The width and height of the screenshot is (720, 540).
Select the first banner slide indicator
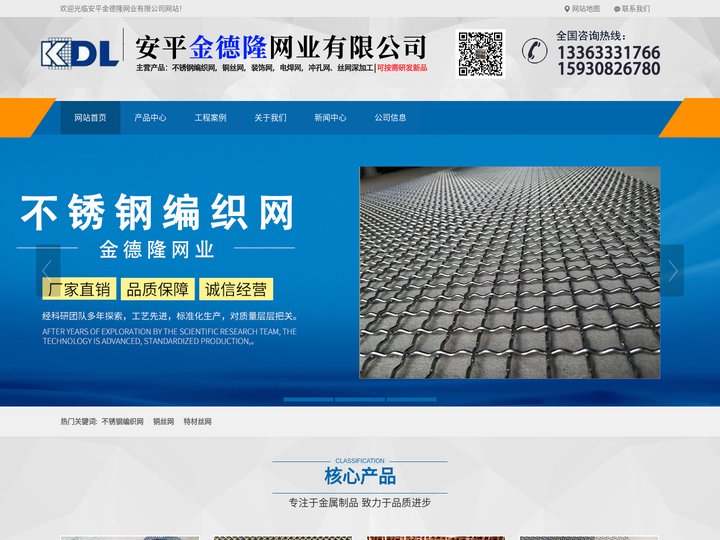pyautogui.click(x=309, y=399)
